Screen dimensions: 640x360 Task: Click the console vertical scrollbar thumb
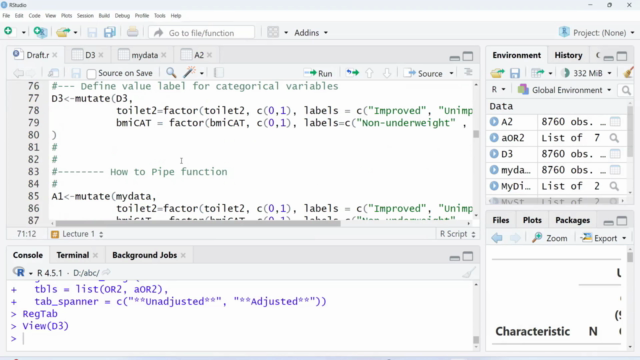tap(476, 340)
